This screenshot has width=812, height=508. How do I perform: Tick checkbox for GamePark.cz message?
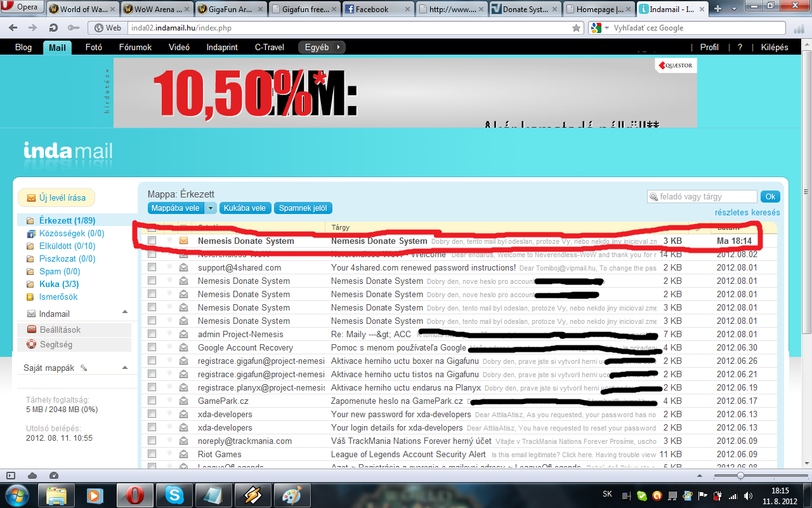[x=152, y=401]
